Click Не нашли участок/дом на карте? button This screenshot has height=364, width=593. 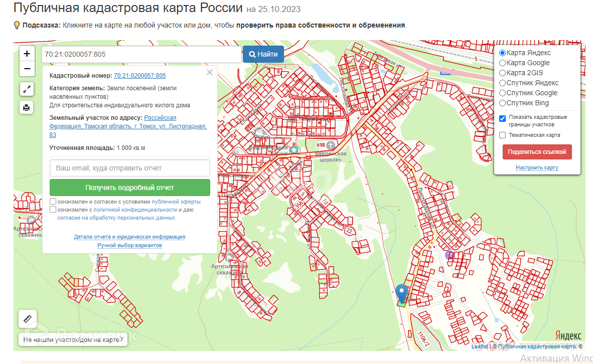tap(73, 340)
